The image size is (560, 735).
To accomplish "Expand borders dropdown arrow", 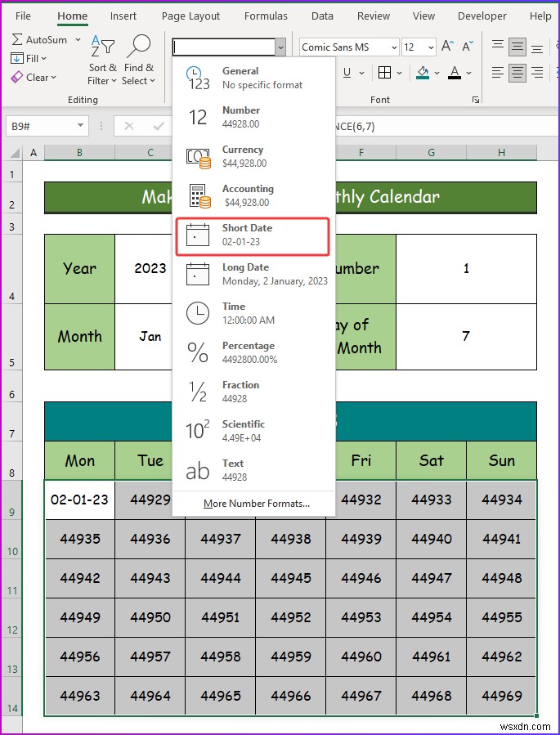I will tap(399, 73).
